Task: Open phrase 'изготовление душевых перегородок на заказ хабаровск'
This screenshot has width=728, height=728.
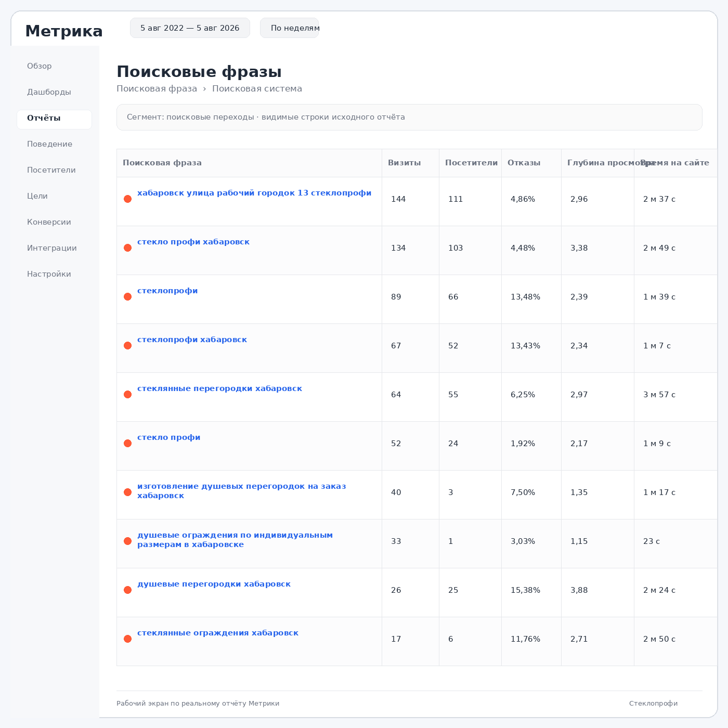Action: (x=242, y=491)
